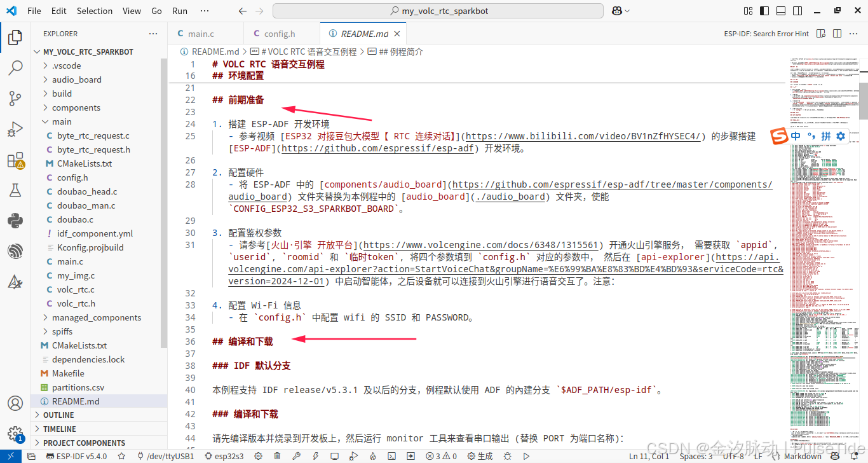
Task: Click the /dev/ttyUSB1 serial port selector
Action: [165, 456]
